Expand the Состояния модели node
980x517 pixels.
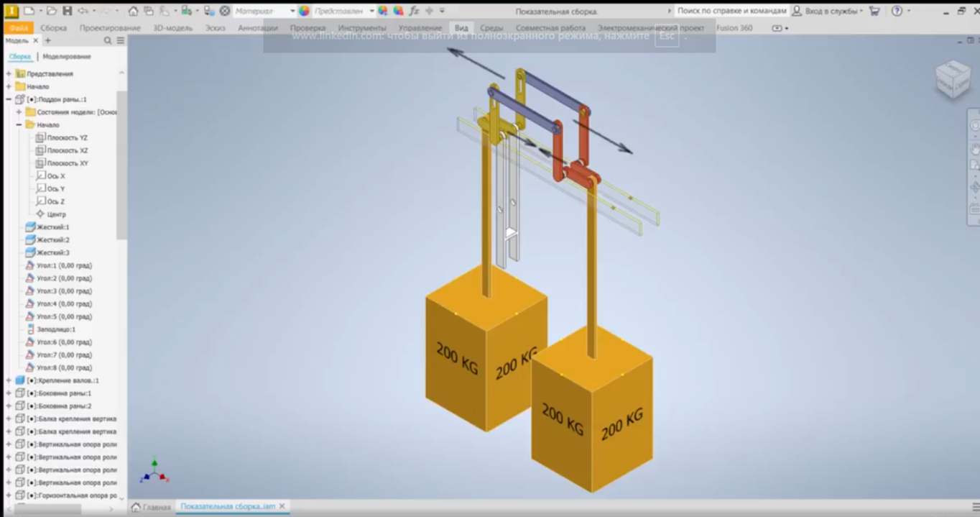point(19,112)
